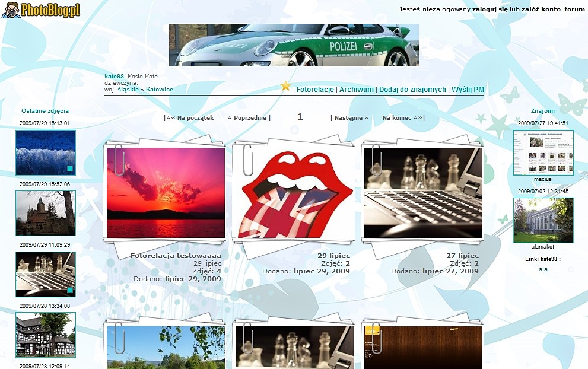Open the macius friend thumbnail
The height and width of the screenshot is (369, 588).
543,152
